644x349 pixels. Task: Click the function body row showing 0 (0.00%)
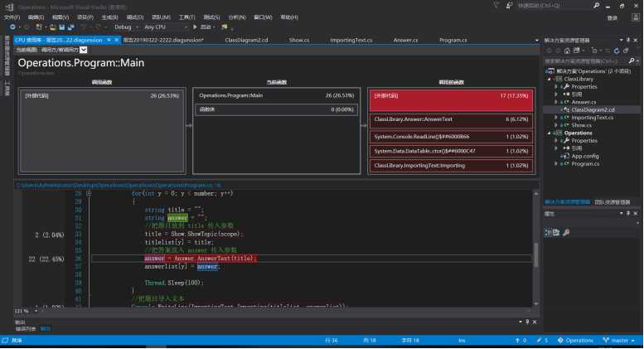276,109
